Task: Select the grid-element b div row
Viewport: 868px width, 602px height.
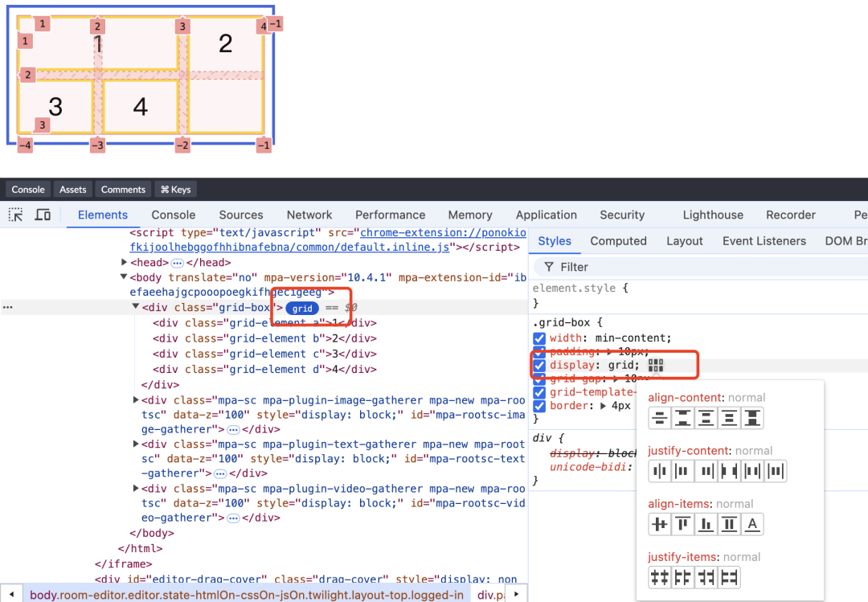Action: (264, 338)
